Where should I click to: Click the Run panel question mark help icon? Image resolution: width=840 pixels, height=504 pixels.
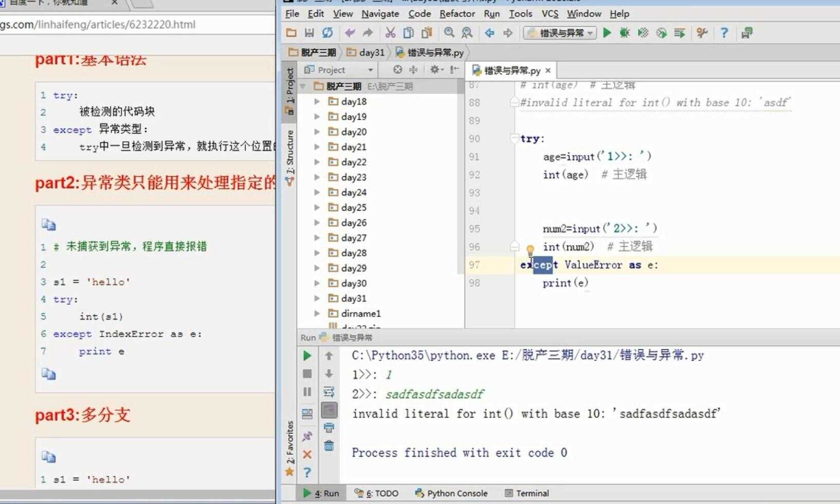pos(307,472)
